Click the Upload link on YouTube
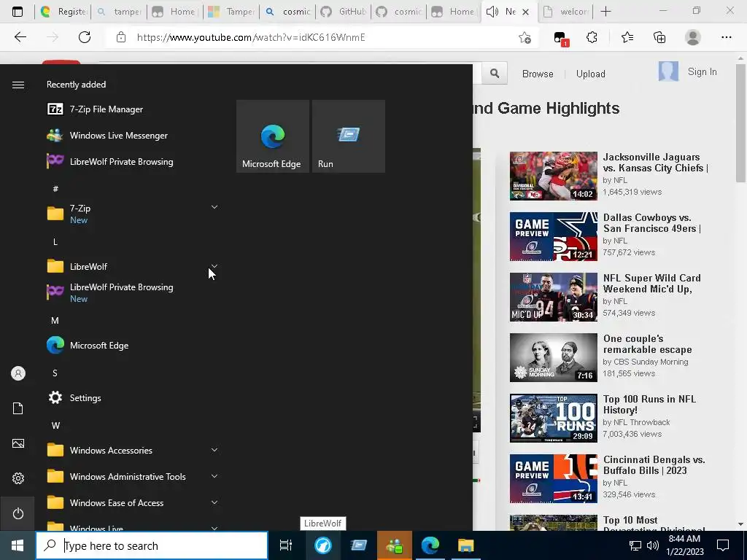 590,74
